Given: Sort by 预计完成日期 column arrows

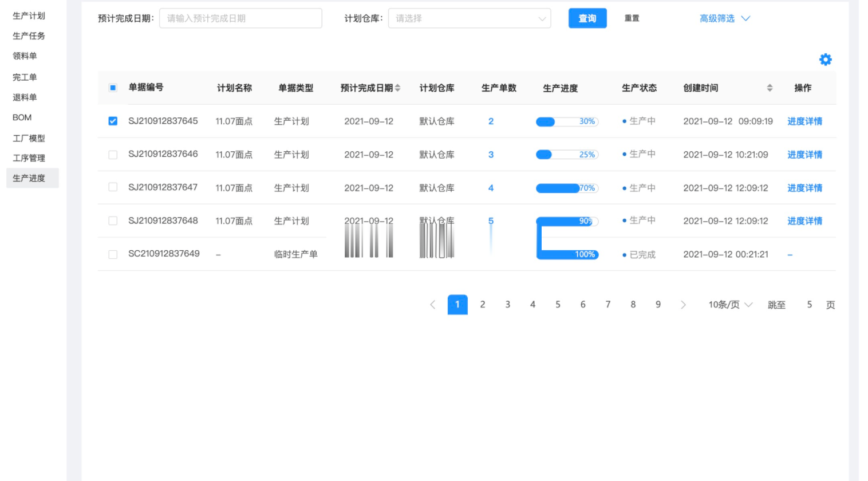Looking at the screenshot, I should coord(397,88).
